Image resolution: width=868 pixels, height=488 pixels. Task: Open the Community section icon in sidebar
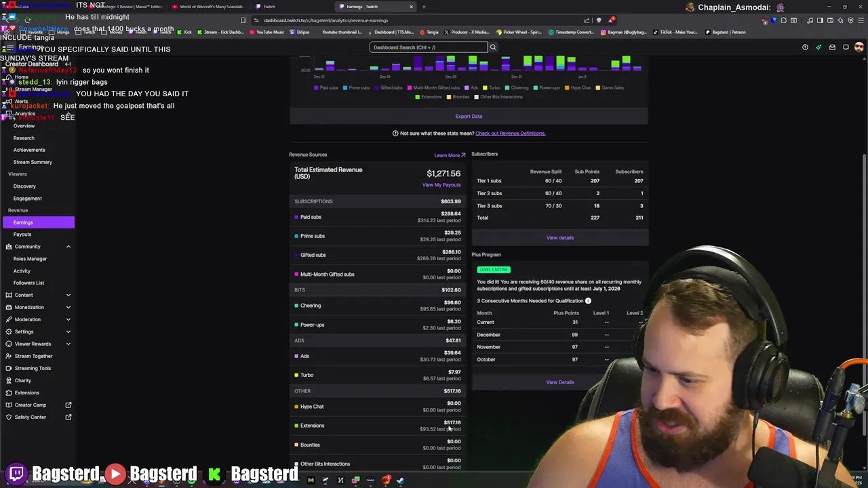[8, 247]
